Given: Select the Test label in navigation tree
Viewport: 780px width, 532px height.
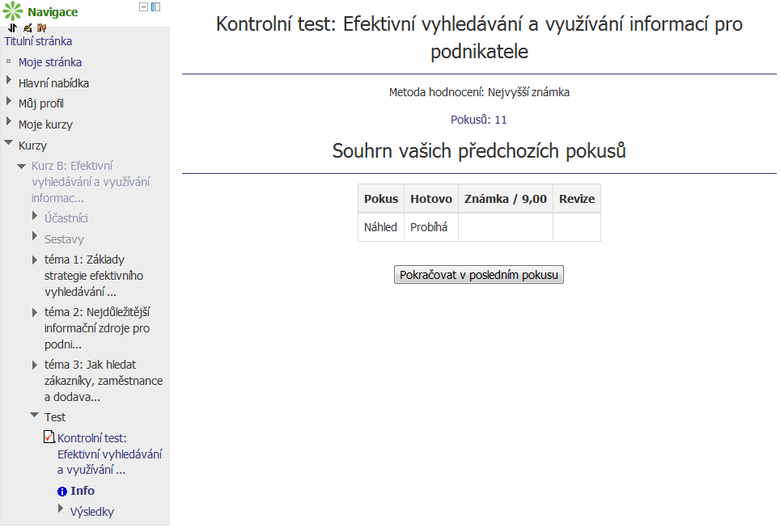Looking at the screenshot, I should click(55, 417).
